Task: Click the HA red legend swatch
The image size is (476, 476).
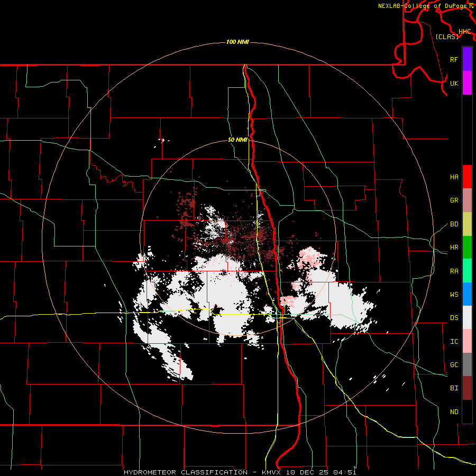Action: 467,177
